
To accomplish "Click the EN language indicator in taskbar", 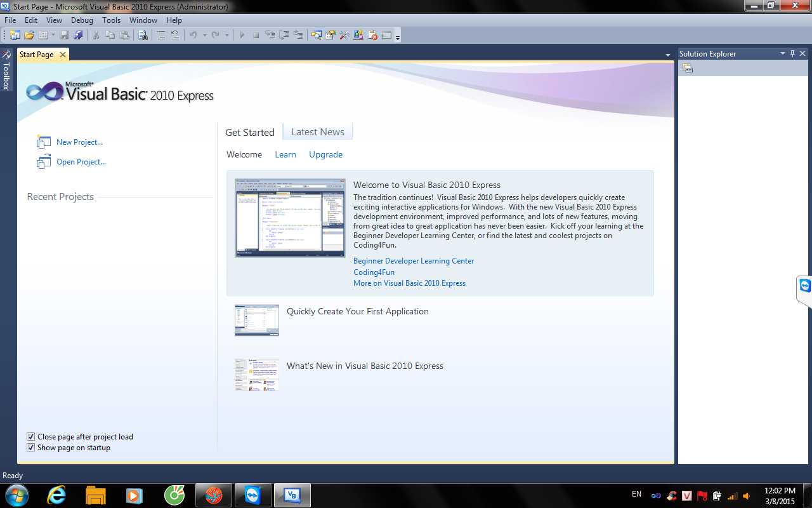I will point(636,494).
